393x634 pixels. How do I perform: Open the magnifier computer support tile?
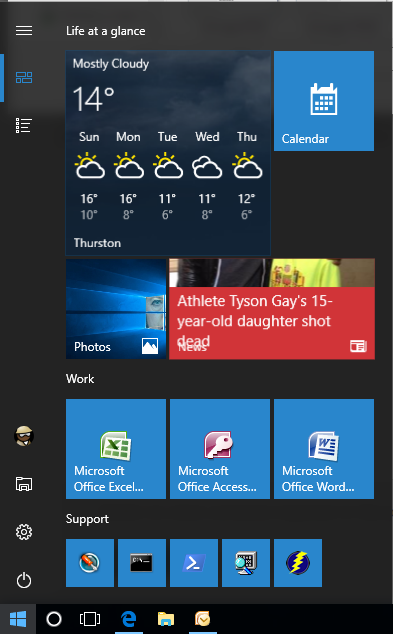pos(246,563)
